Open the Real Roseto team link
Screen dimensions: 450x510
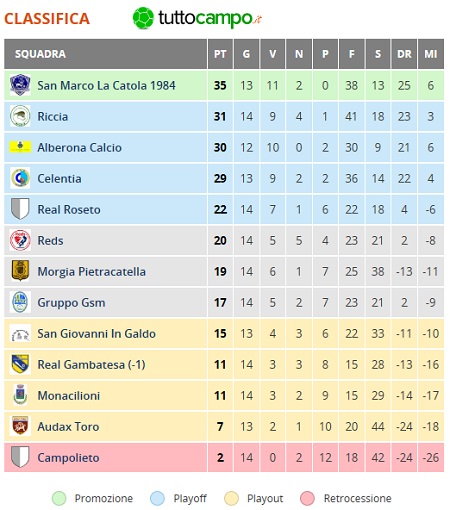(x=69, y=210)
